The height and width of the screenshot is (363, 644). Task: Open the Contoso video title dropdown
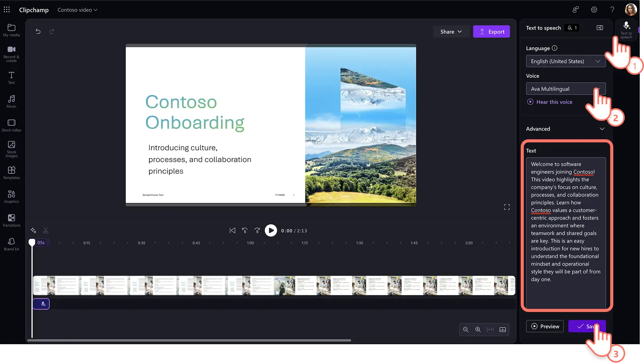[77, 10]
